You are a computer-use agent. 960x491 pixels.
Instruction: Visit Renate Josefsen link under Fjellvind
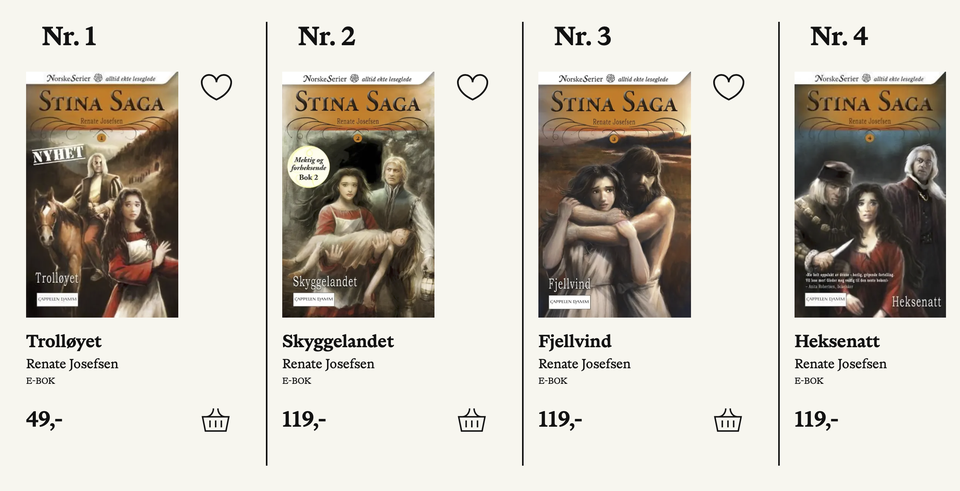point(584,364)
